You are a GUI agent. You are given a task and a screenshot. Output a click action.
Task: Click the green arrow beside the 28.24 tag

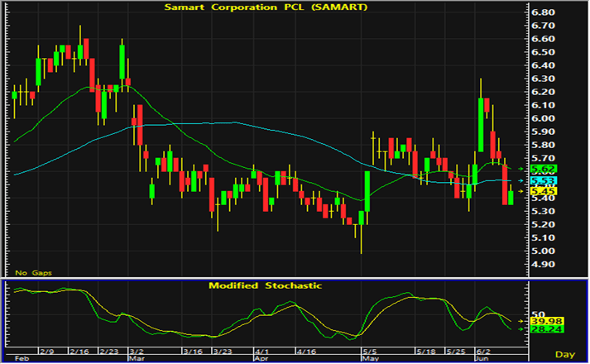520,329
